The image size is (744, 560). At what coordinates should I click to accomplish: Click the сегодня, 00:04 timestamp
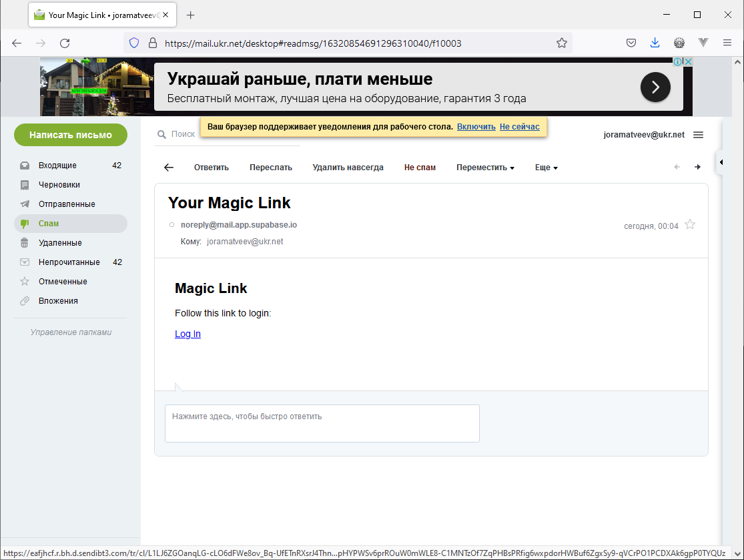[x=651, y=226]
